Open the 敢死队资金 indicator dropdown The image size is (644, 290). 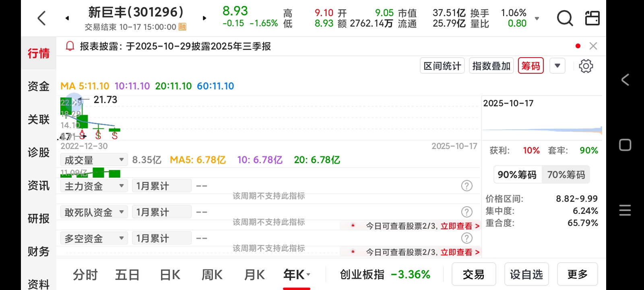(x=94, y=212)
